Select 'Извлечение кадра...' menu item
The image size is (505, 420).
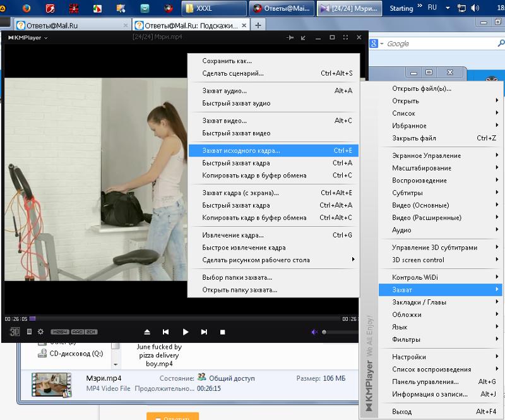(273, 236)
